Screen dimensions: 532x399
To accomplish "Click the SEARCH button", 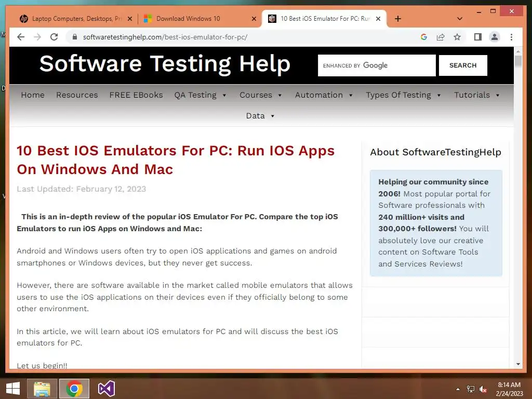I will point(463,65).
